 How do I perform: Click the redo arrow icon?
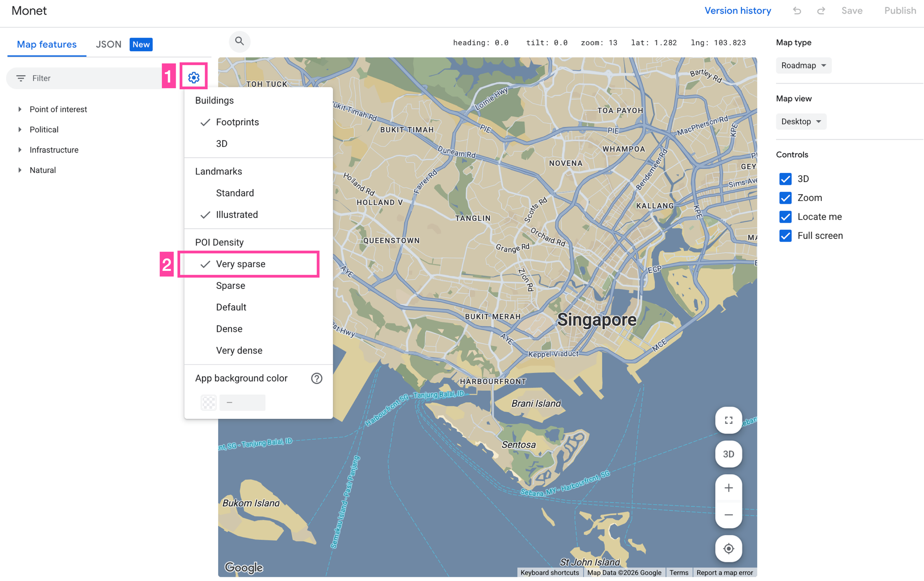(x=821, y=11)
